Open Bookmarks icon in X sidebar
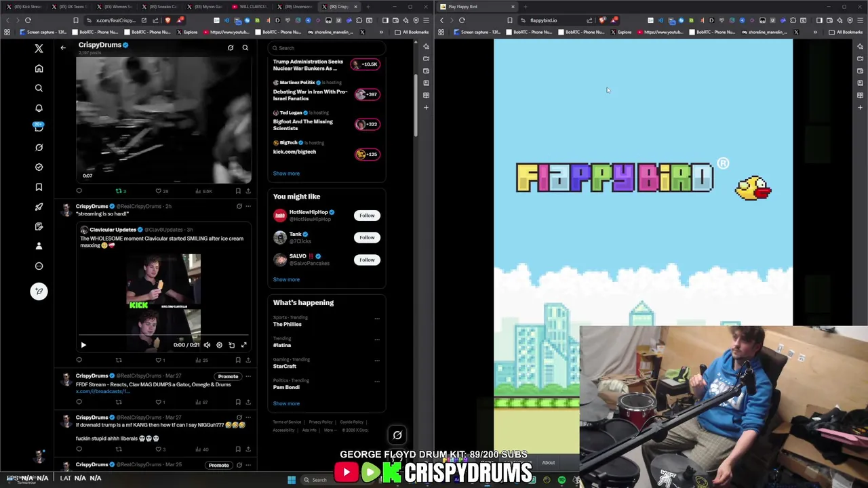Viewport: 868px width, 488px height. click(39, 187)
